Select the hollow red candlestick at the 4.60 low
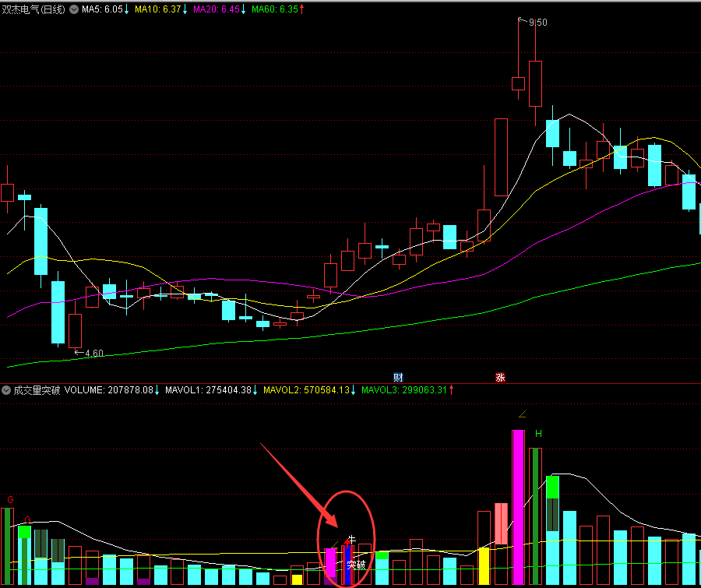This screenshot has width=701, height=588. (x=75, y=331)
